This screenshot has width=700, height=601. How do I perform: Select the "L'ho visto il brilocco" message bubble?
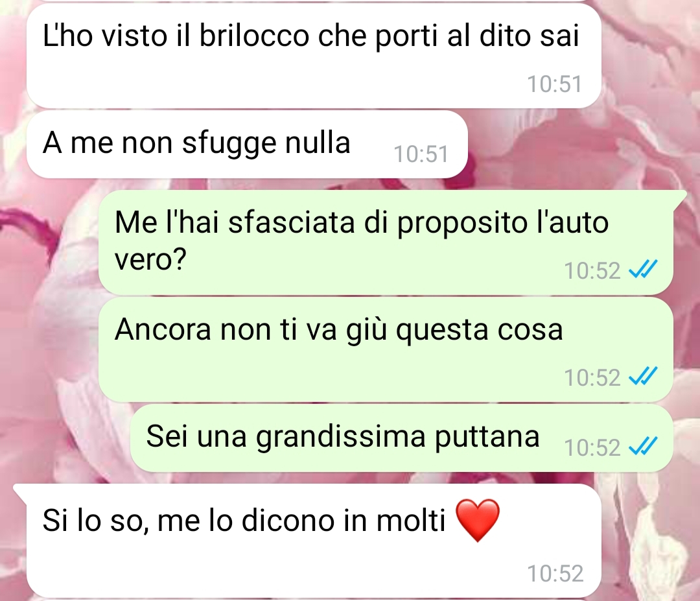coord(314,56)
